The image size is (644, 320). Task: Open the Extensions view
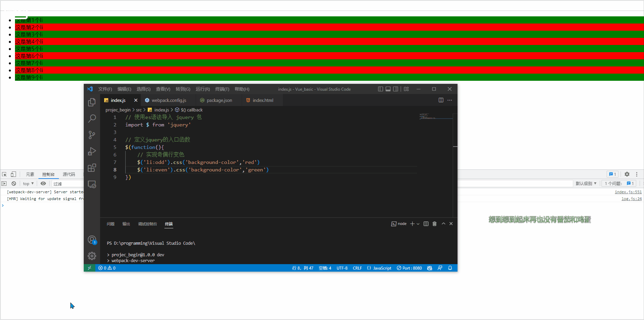point(92,168)
